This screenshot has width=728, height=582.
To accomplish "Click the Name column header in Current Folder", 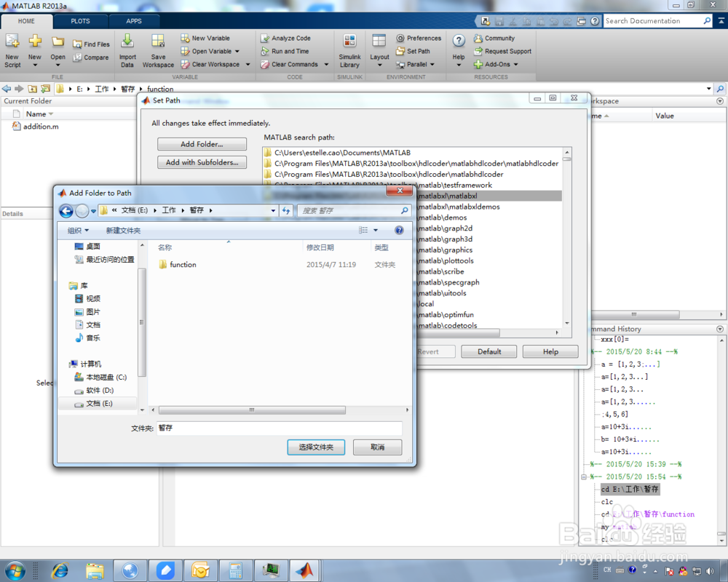I will point(36,114).
